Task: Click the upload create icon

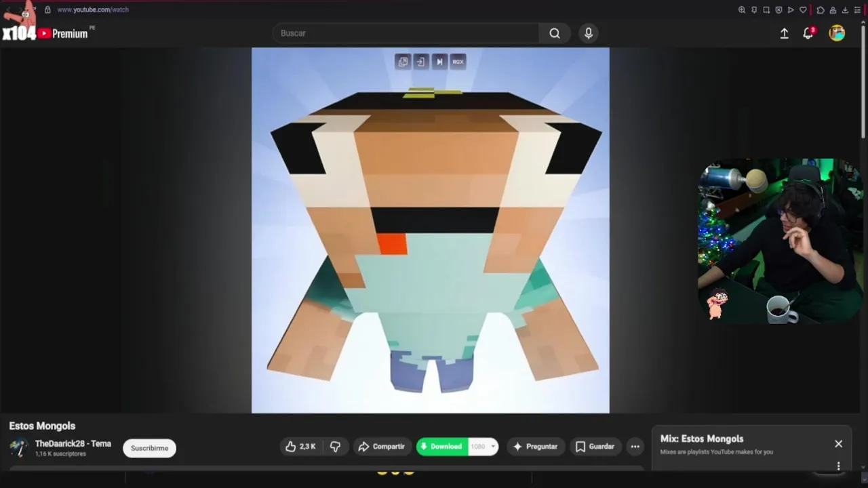Action: [784, 33]
